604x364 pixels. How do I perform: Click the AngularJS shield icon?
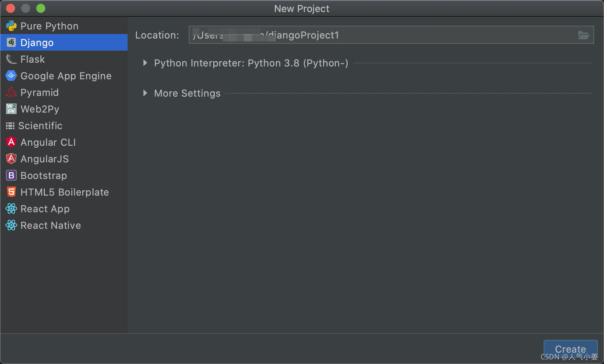11,159
